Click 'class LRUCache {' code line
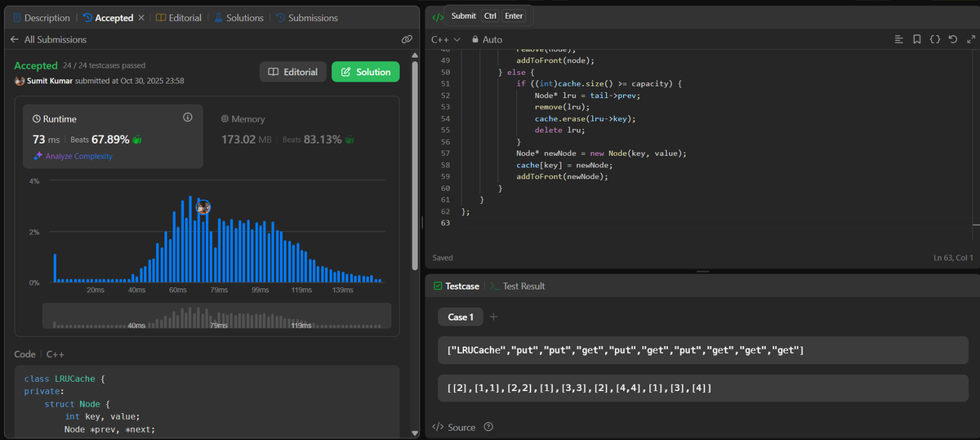980x440 pixels. click(65, 380)
